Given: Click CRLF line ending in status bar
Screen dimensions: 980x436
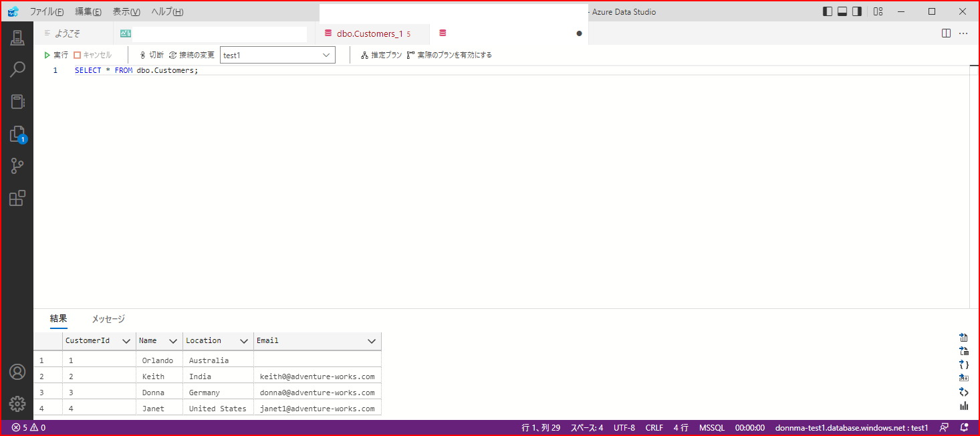Looking at the screenshot, I should point(654,427).
